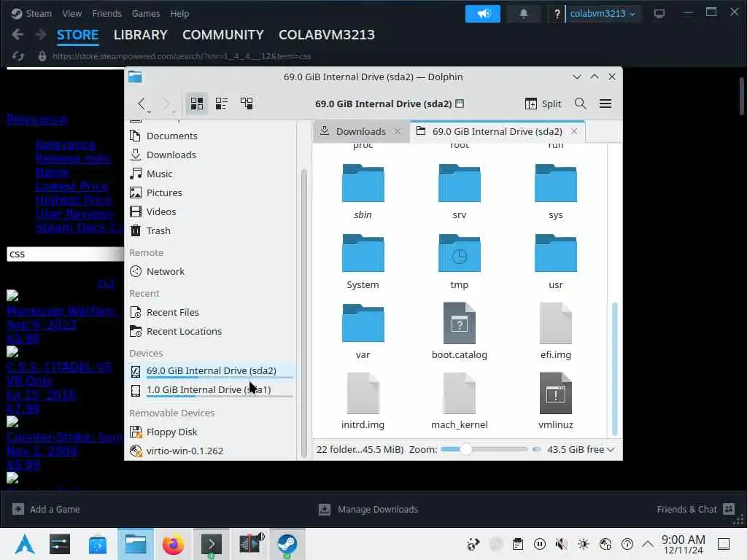The width and height of the screenshot is (747, 560).
Task: Click Steam announcements megaphone button
Action: (x=483, y=13)
